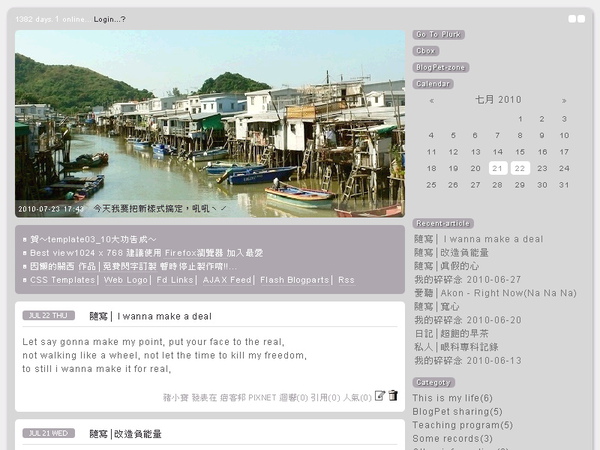600x450 pixels.
Task: Open the CSS Templates link
Action: tap(63, 280)
